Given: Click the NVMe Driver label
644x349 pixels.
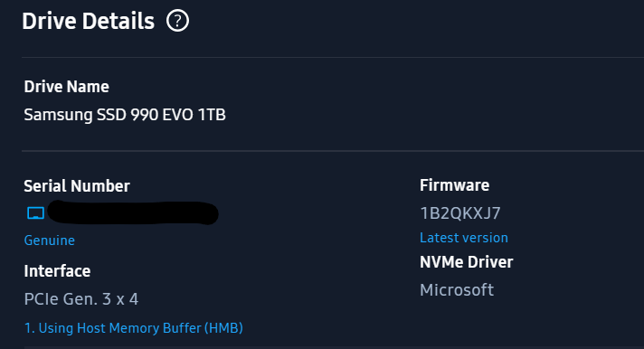Looking at the screenshot, I should [466, 262].
